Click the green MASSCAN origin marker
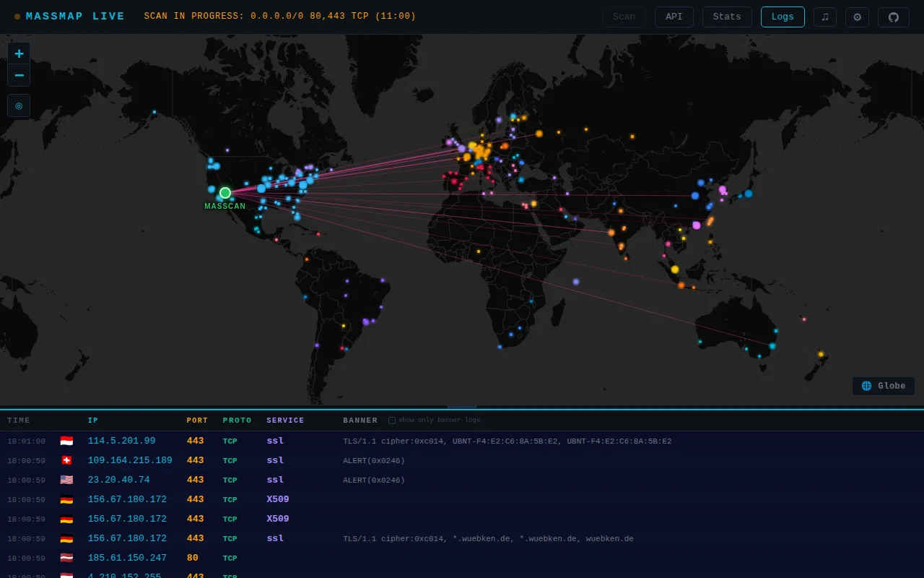The height and width of the screenshot is (578, 924). (225, 193)
